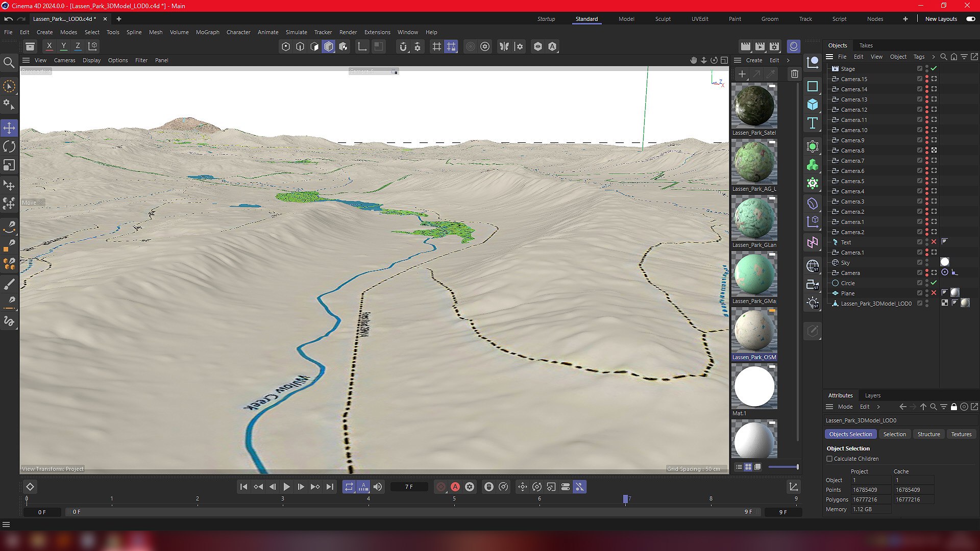Open the Deformer palette icon
This screenshot has width=980, height=551.
pos(813,204)
